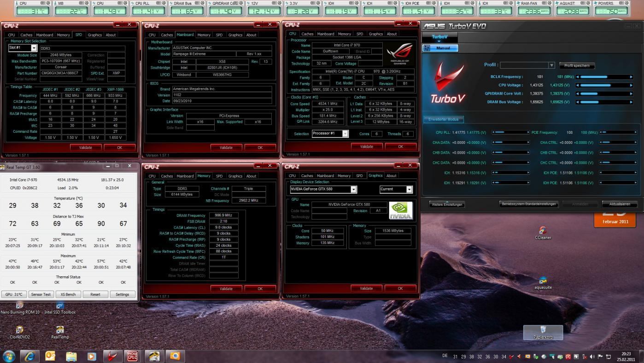Open RealTemp desktop shortcut
Viewport: 644px width, 363px height.
60,333
